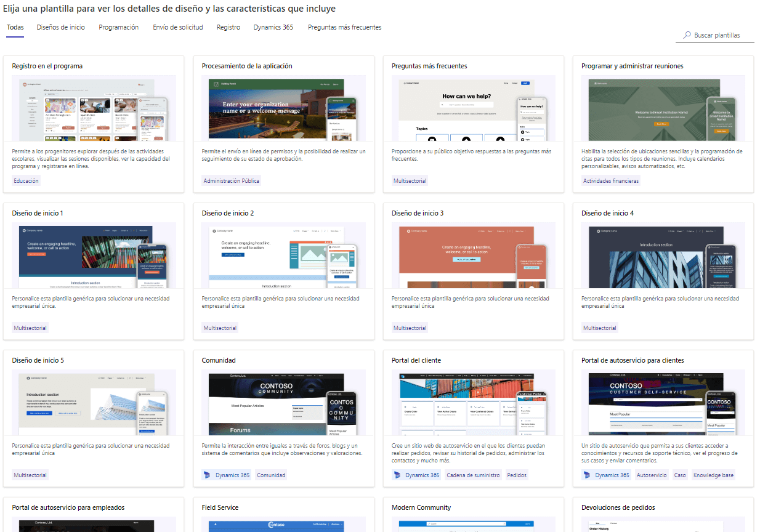Switch to the Dynamics 365 tab
760x532 pixels.
point(273,27)
